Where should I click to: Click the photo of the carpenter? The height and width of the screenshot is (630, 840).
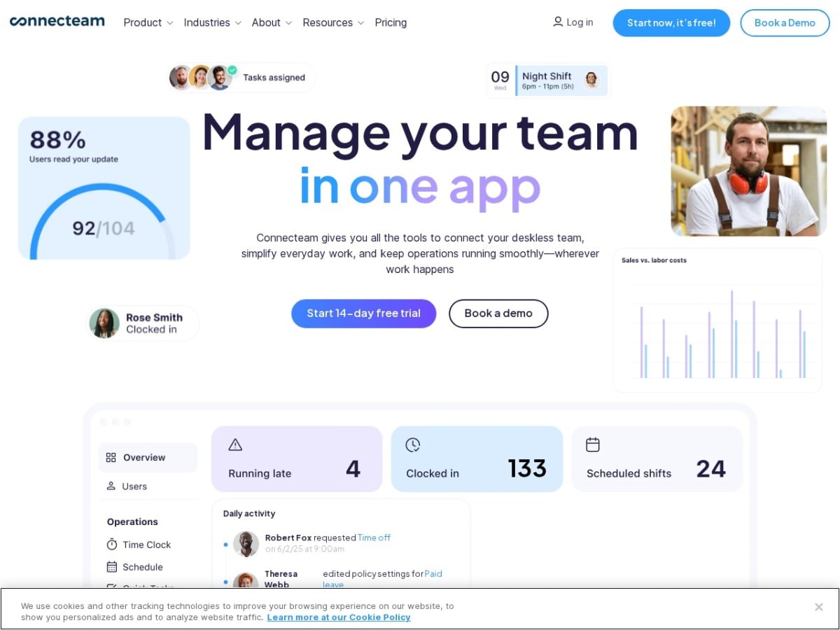point(748,171)
